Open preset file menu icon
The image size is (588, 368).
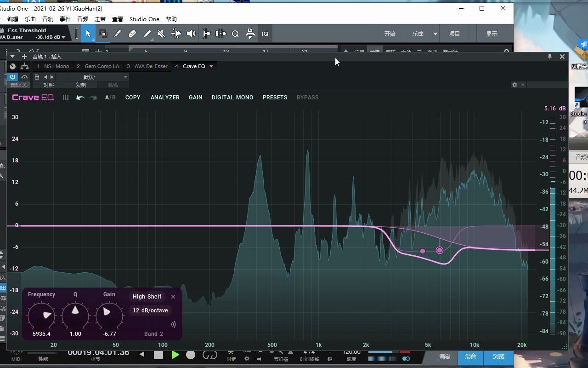[37, 77]
